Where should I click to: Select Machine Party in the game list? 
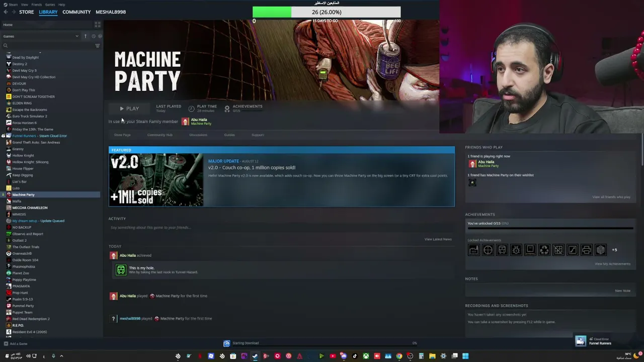51,195
